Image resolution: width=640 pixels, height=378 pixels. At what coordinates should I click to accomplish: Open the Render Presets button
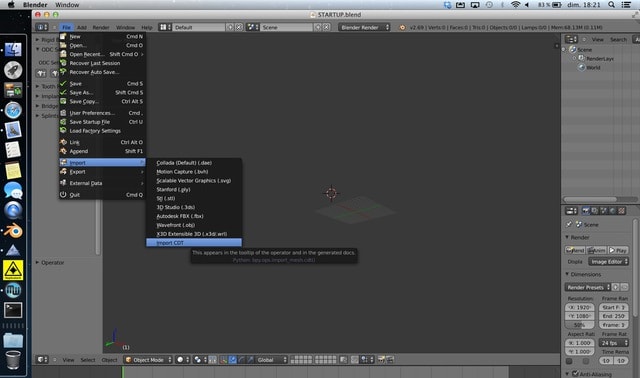pyautogui.click(x=587, y=287)
